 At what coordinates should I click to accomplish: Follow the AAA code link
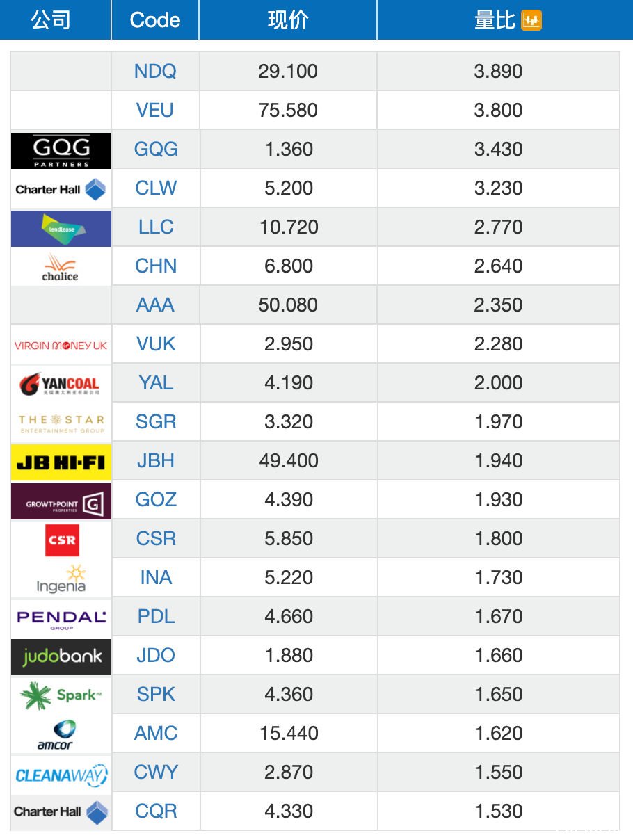[155, 305]
